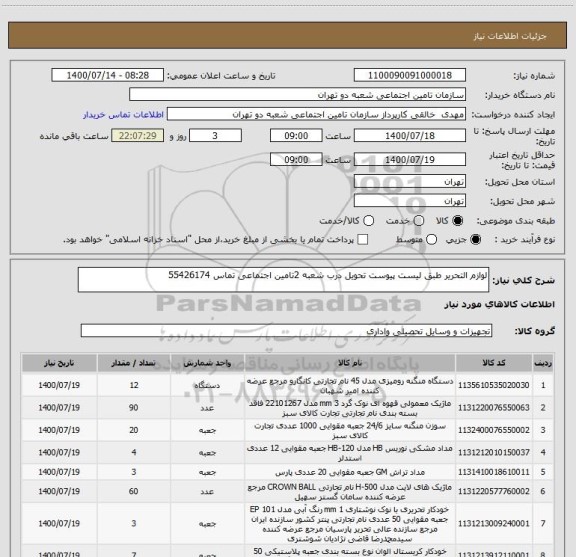The image size is (576, 557).
Task: Click the سوزن منگنه سایز 24/6 item name
Action: coord(350,431)
